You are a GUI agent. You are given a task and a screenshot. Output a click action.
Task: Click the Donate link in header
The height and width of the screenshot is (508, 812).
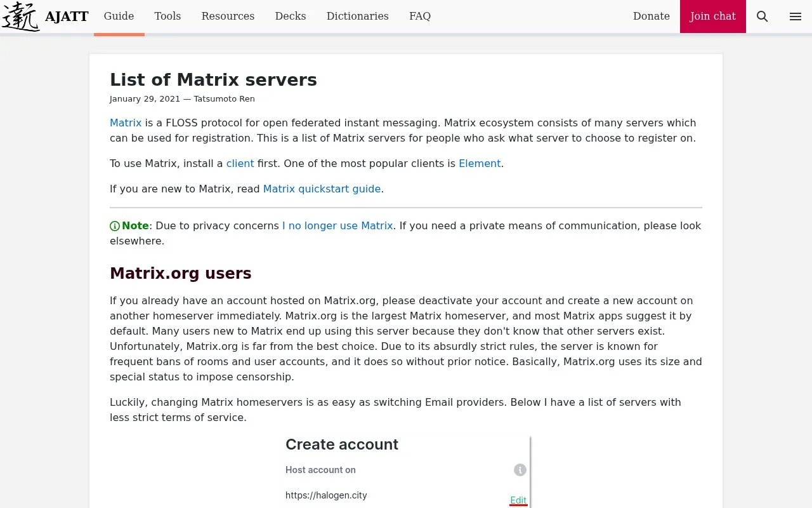coord(652,17)
